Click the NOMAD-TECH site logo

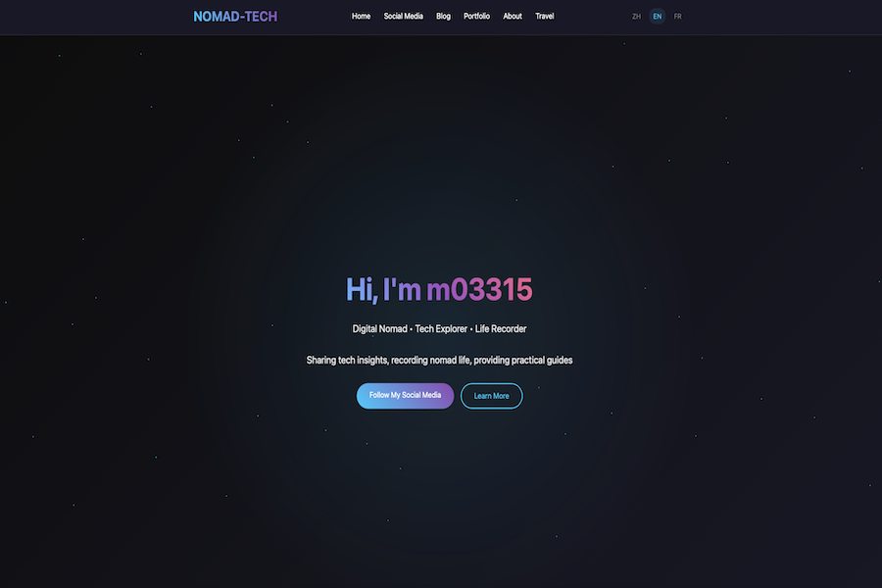click(235, 17)
